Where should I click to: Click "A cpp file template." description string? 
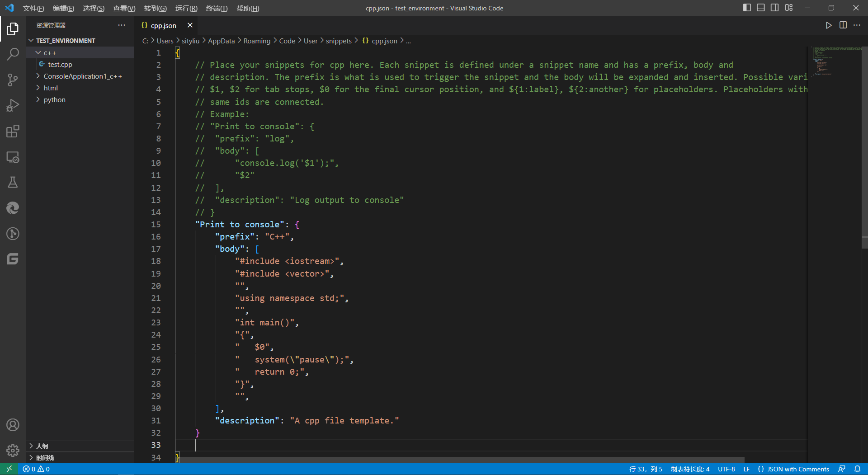(344, 421)
